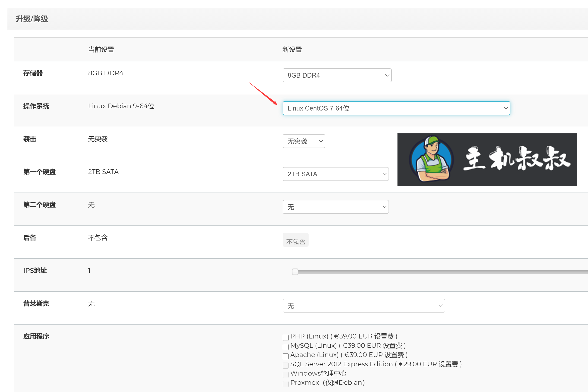The height and width of the screenshot is (392, 588).
Task: Check the Proxmox（仅限Debian）checkbox
Action: tap(285, 384)
